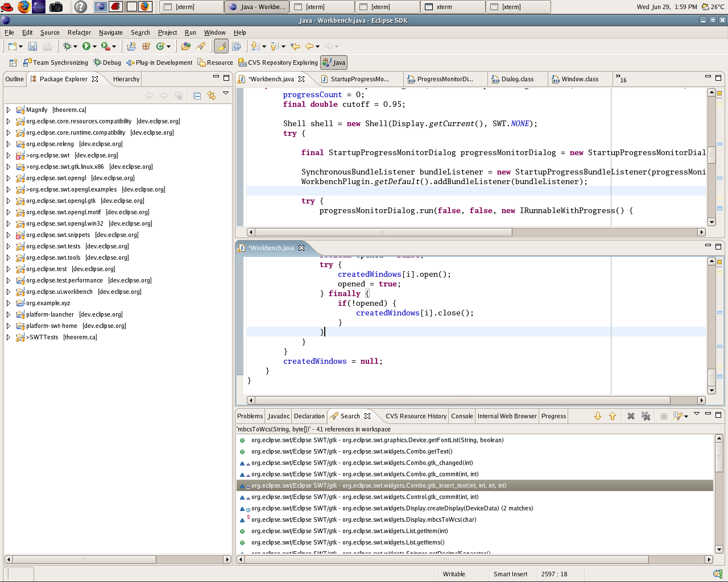
Task: Toggle Link with Editor in Package Explorer
Action: (212, 95)
